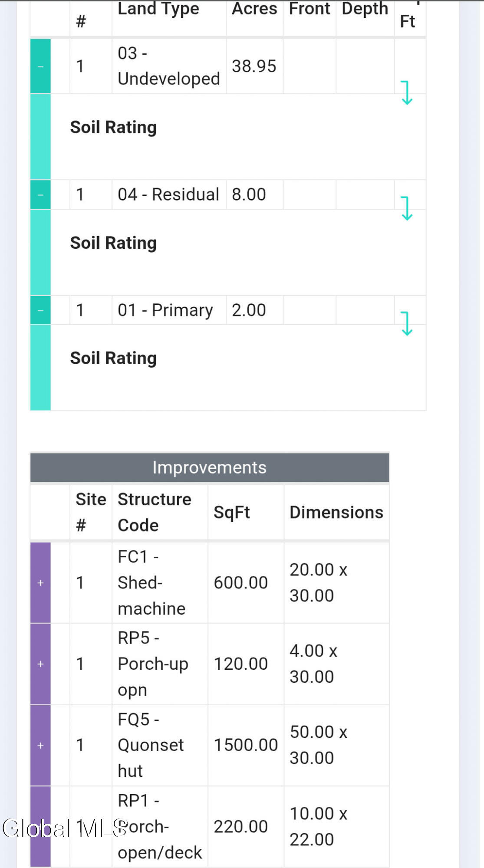This screenshot has height=868, width=484.
Task: Click Soil Rating under Primary row
Action: click(113, 358)
